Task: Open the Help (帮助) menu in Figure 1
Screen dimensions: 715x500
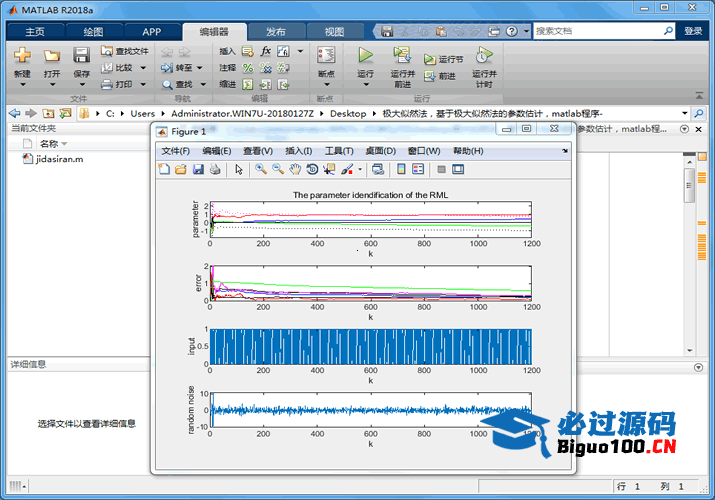Action: coord(468,151)
